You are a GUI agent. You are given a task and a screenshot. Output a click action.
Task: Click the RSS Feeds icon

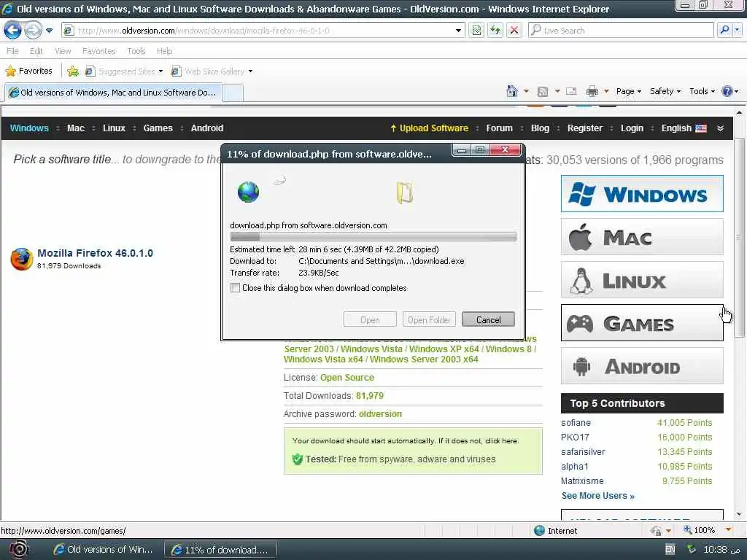[x=542, y=91]
